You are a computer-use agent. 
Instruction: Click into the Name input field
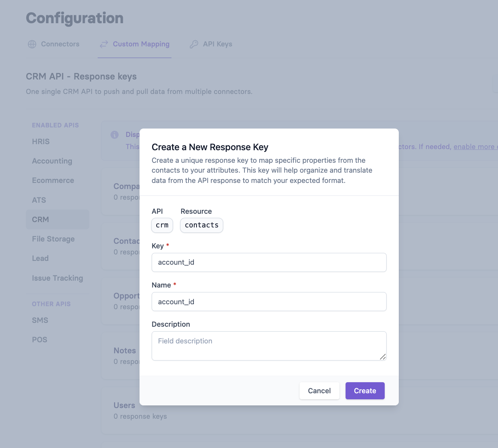[x=269, y=302]
